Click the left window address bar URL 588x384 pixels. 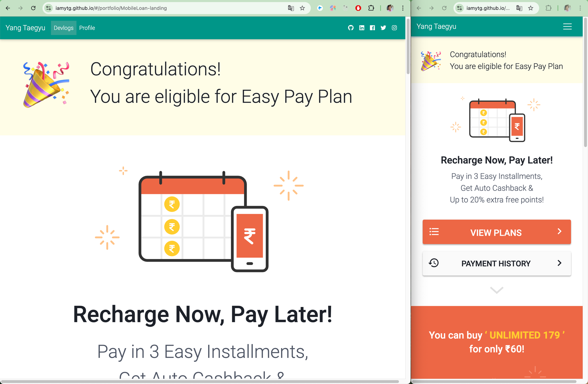tap(111, 8)
